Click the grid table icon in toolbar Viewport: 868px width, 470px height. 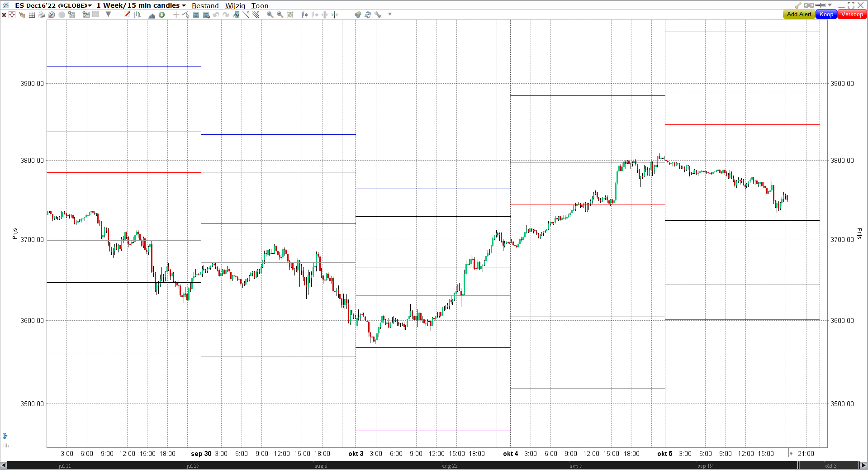32,14
